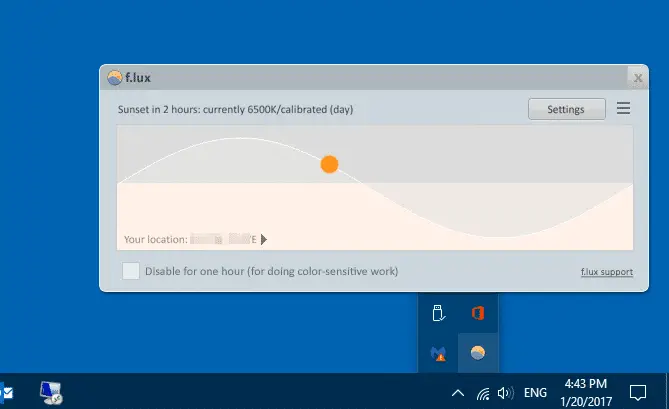Open the Wi-Fi network icon
The width and height of the screenshot is (669, 409).
[483, 393]
